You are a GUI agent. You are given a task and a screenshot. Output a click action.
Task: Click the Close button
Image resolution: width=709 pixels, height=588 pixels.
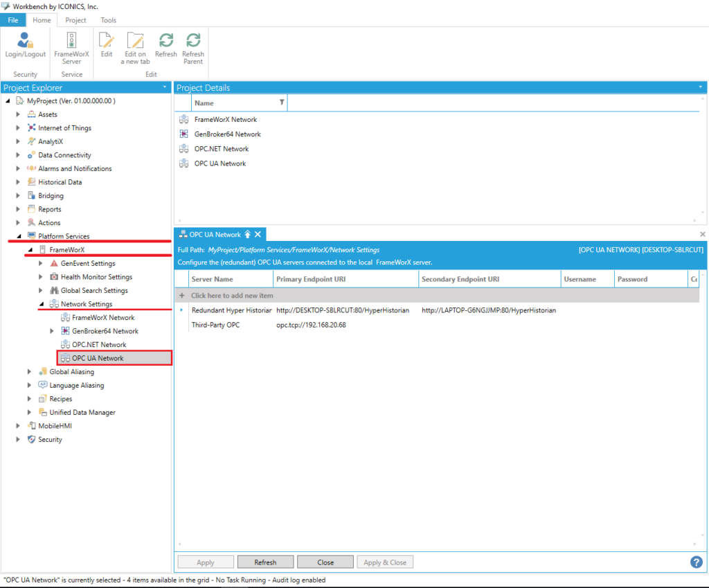(x=325, y=562)
